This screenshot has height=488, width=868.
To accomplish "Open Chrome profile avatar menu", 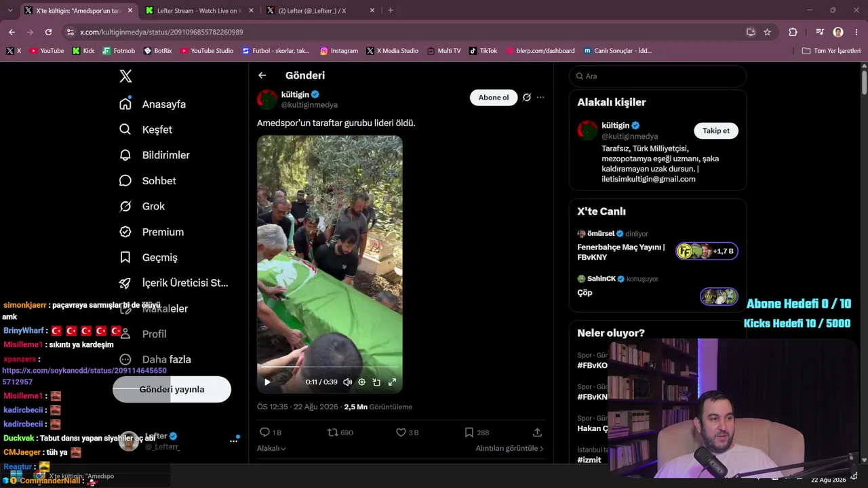I will click(x=838, y=32).
